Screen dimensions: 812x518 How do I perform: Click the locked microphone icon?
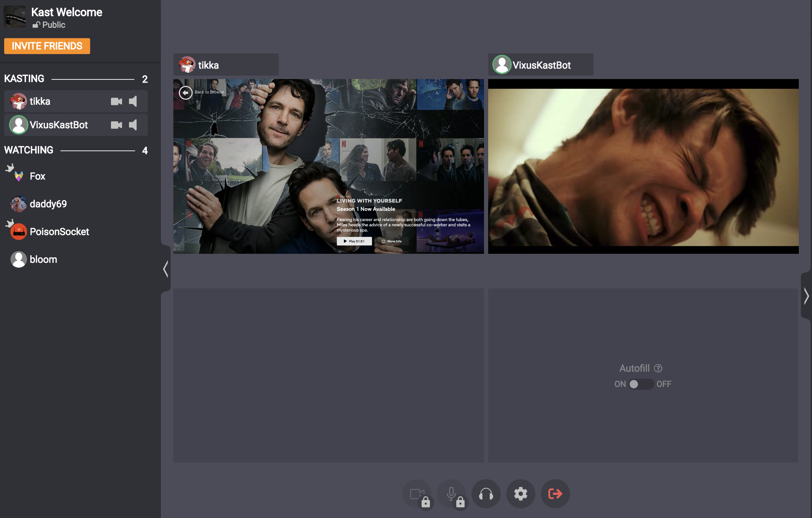pyautogui.click(x=451, y=494)
